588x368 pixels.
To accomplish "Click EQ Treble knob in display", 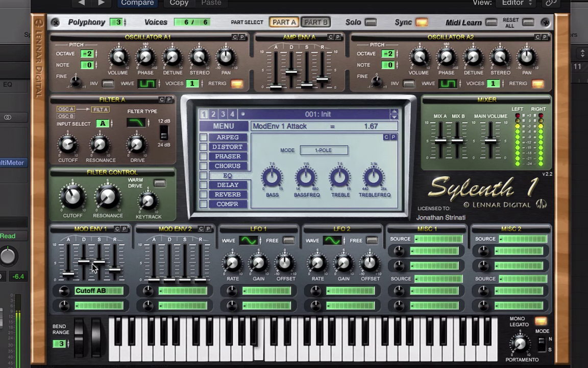I will 340,178.
